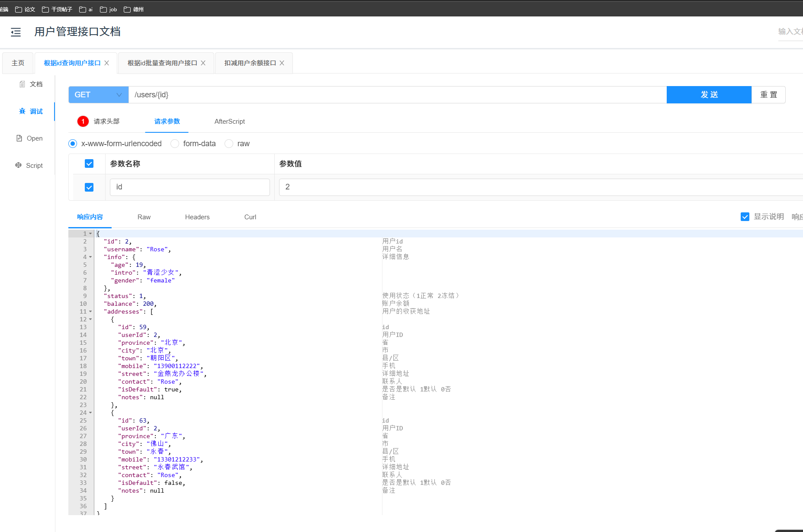Open the 文档 document view
The image size is (803, 532).
click(x=31, y=84)
